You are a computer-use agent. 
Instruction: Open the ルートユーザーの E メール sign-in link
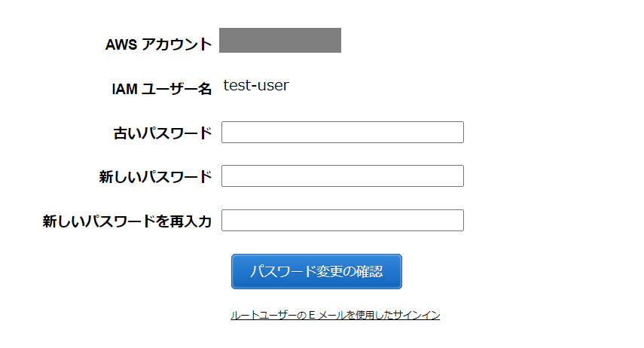335,316
